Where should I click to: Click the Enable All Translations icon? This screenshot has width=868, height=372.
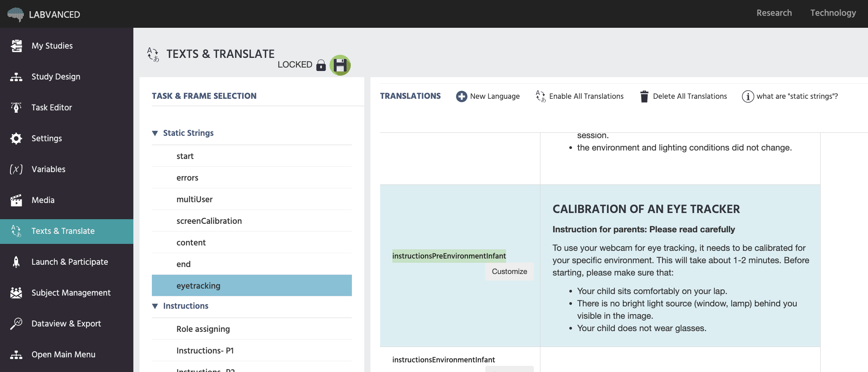540,96
